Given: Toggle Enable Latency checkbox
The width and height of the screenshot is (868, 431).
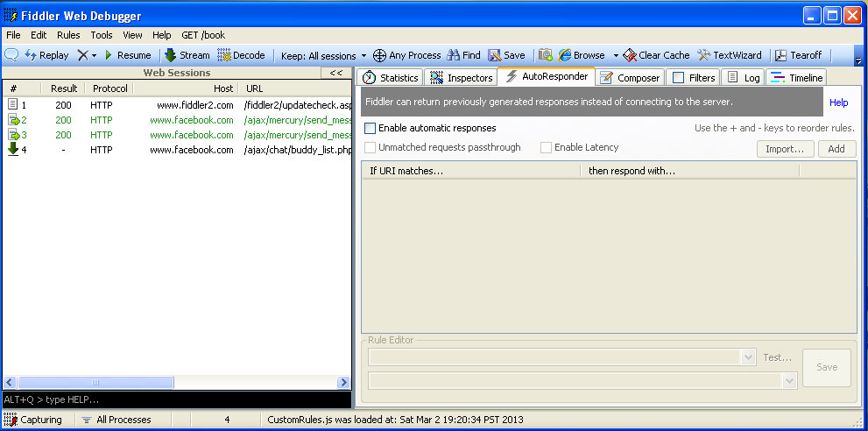Looking at the screenshot, I should tap(547, 147).
